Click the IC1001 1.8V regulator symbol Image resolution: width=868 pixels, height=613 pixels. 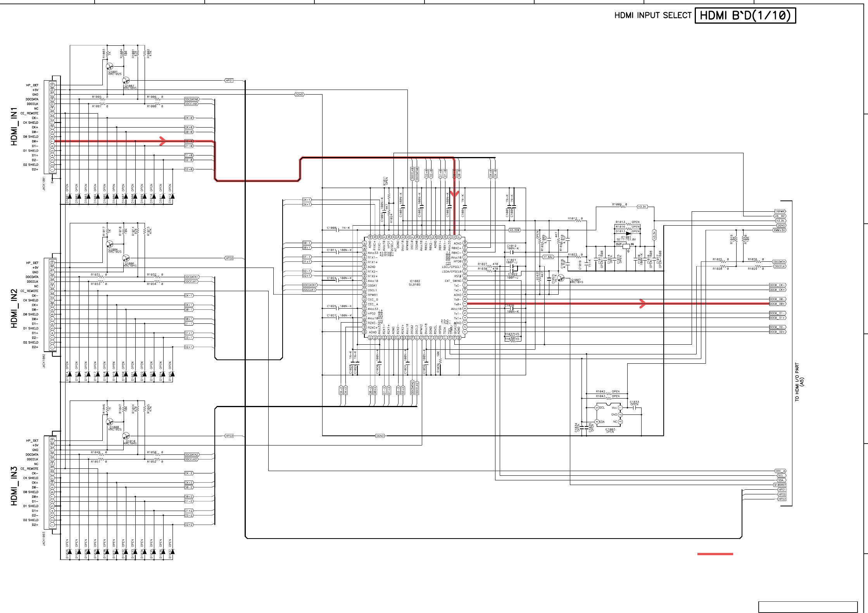[x=626, y=245]
